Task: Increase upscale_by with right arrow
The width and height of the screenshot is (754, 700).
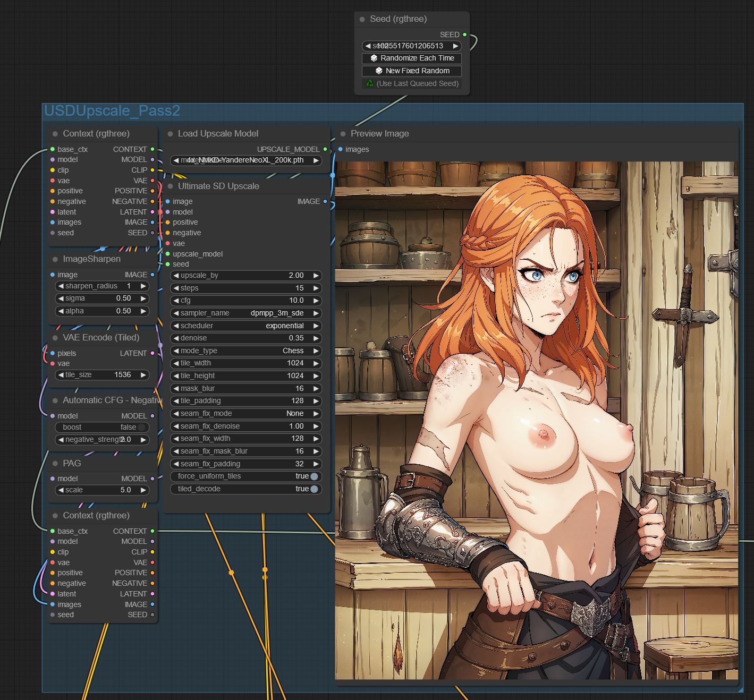Action: pyautogui.click(x=316, y=276)
